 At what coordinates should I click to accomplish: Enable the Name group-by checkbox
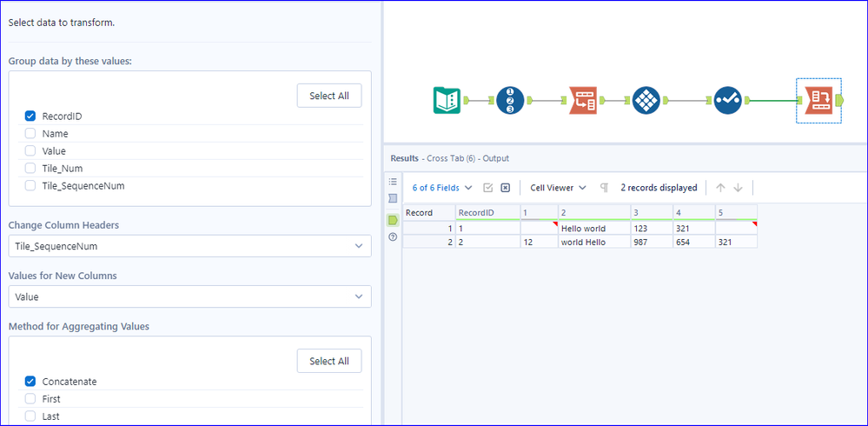point(30,134)
